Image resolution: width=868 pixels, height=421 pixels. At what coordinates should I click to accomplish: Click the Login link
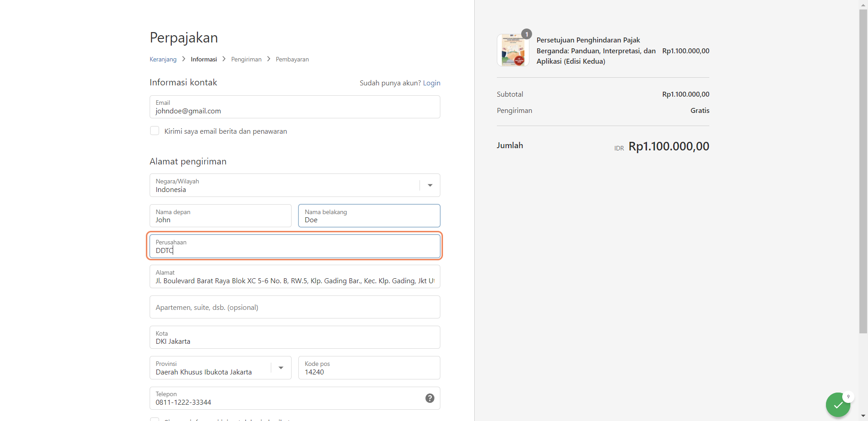coord(432,83)
